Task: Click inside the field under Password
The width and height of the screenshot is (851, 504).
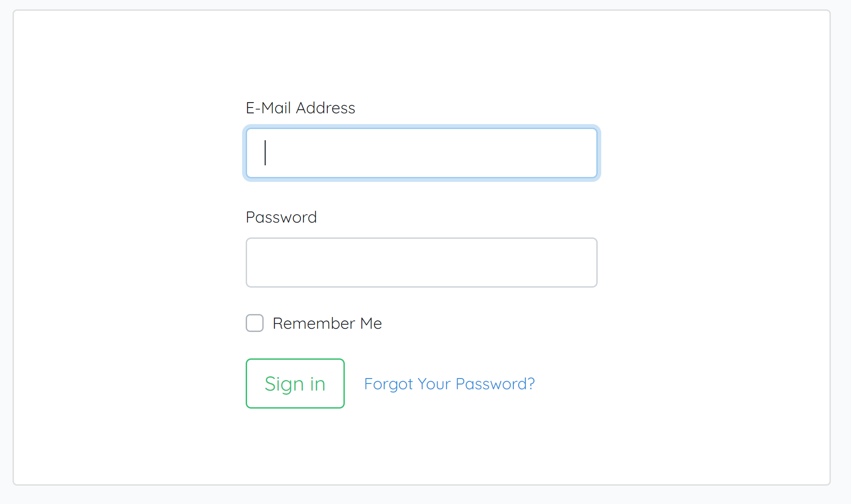Action: pos(421,263)
